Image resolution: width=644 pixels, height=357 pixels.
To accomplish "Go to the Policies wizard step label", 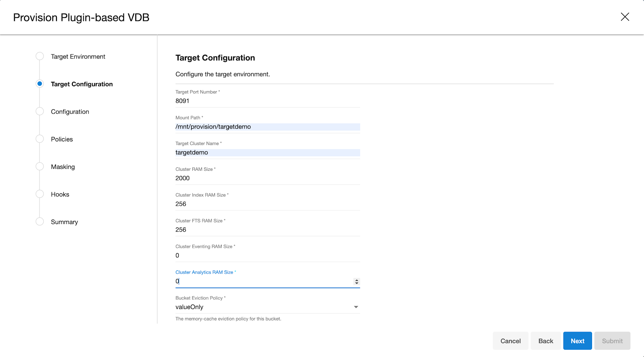I will click(62, 139).
